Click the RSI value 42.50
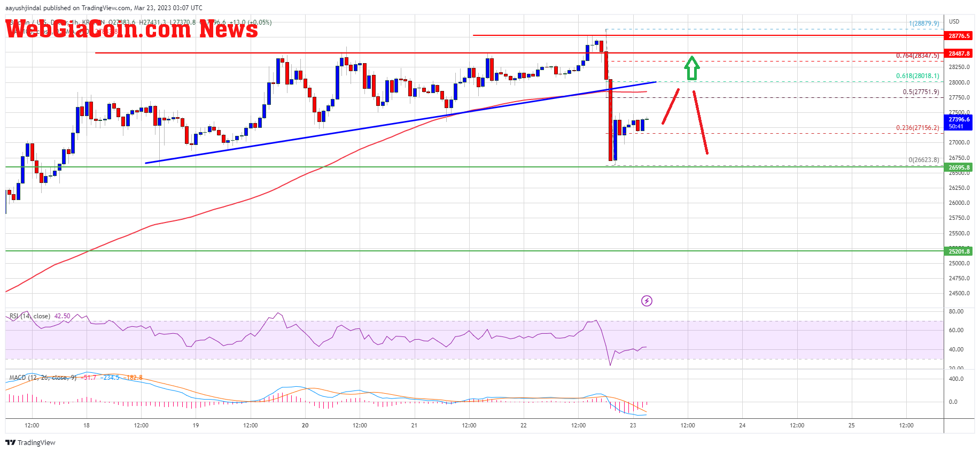 point(63,316)
